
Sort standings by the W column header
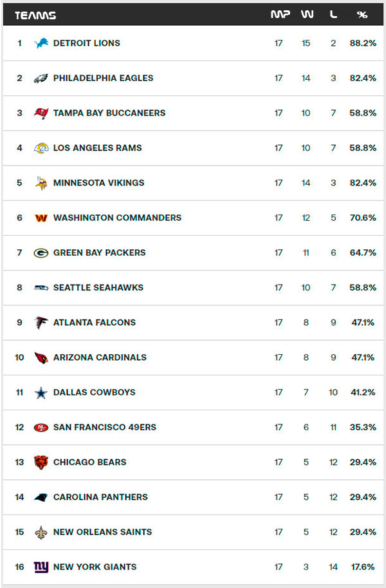click(x=307, y=15)
